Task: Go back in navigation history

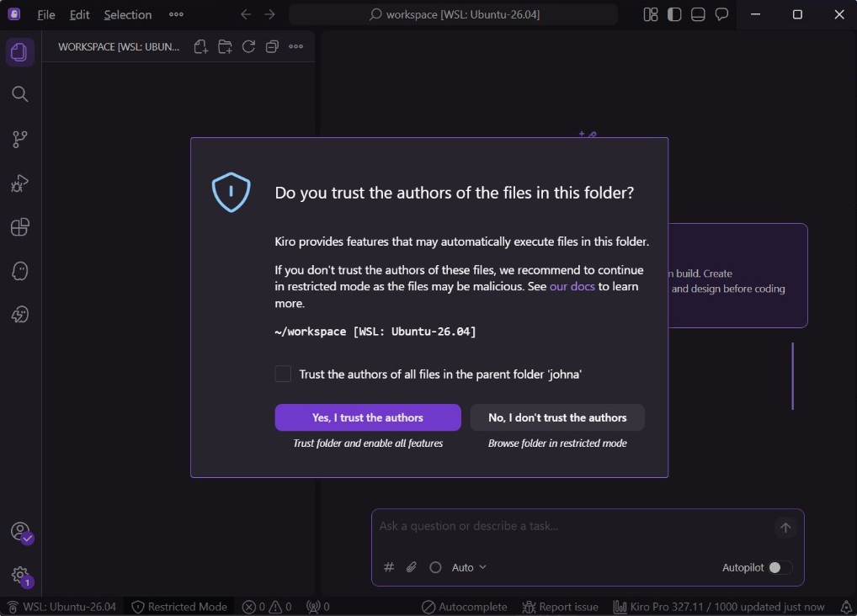Action: pos(246,15)
